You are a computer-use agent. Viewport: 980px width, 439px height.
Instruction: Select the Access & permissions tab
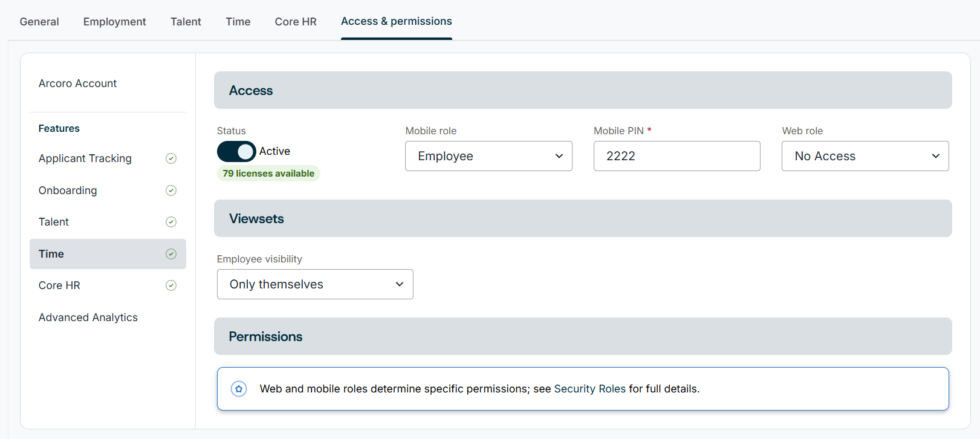point(397,21)
